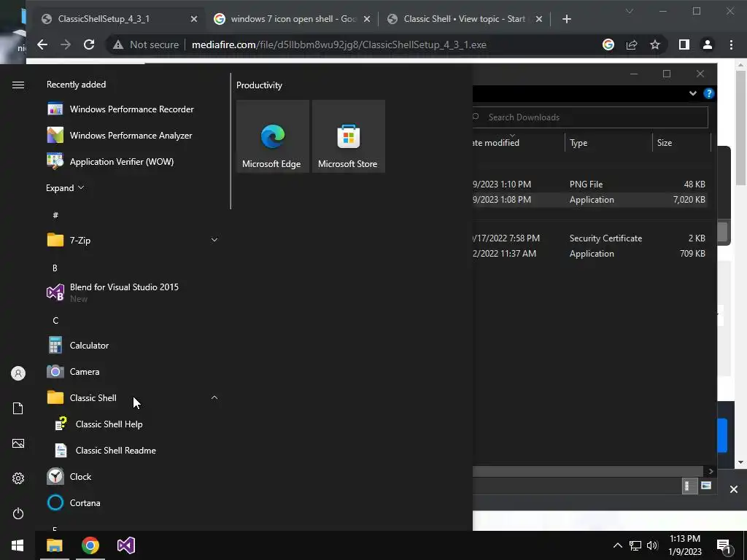Open Visual Studio from the taskbar
The height and width of the screenshot is (560, 747).
tap(126, 545)
